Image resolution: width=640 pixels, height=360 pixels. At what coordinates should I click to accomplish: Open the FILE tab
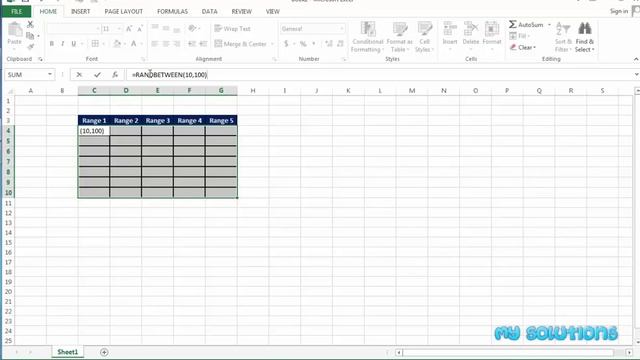click(16, 11)
